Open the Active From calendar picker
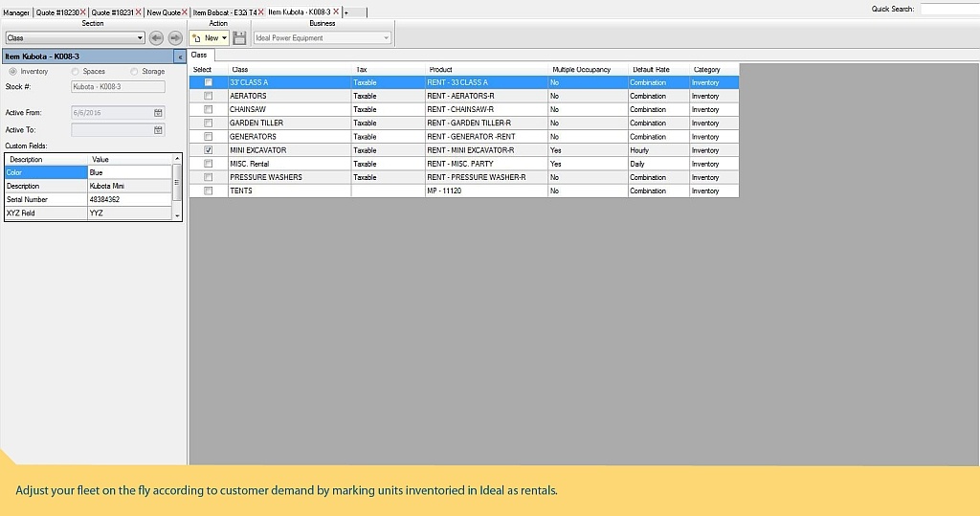 click(158, 112)
